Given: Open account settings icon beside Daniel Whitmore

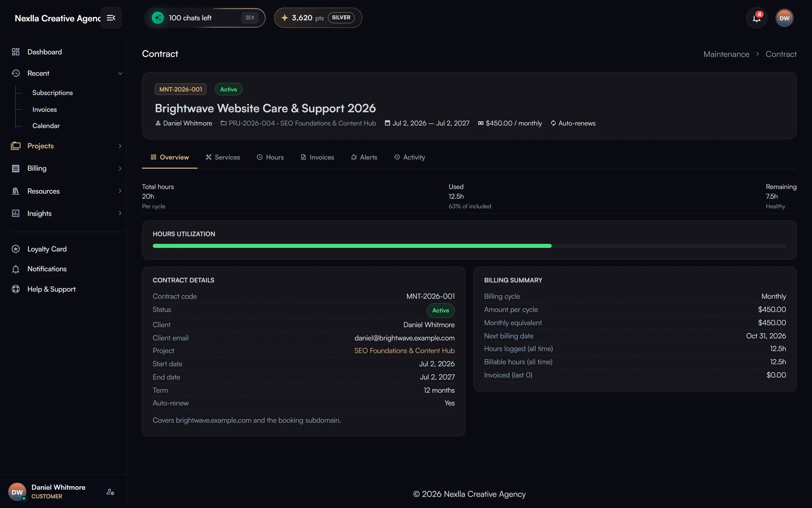Looking at the screenshot, I should (x=110, y=492).
